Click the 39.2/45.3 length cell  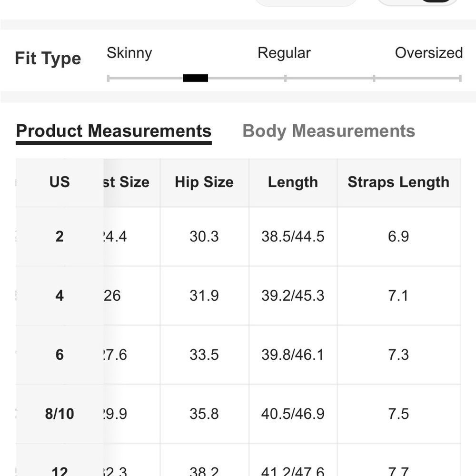293,296
